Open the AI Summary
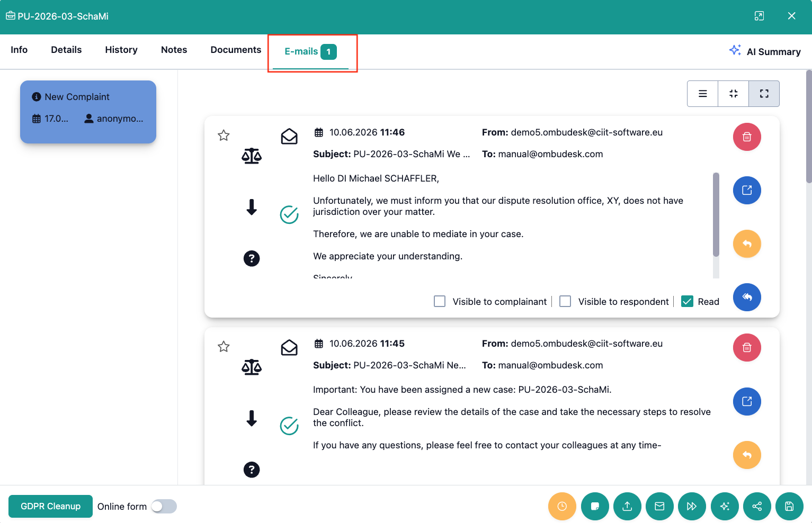Image resolution: width=812 pixels, height=523 pixels. click(765, 51)
